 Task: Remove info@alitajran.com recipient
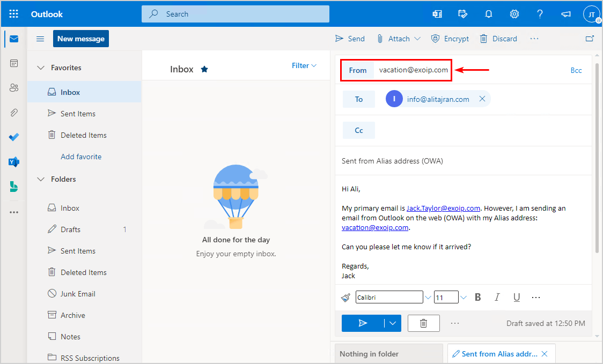point(482,99)
